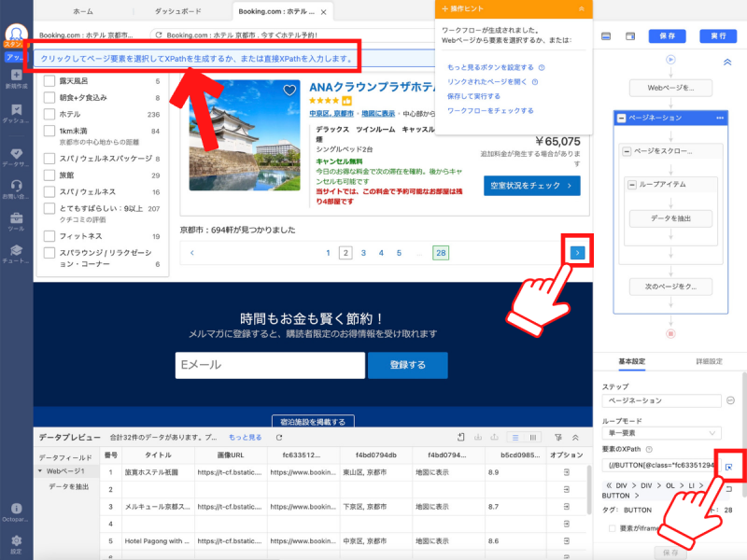Click the 実行 run button
Viewport: 747px width, 560px height.
[x=718, y=36]
